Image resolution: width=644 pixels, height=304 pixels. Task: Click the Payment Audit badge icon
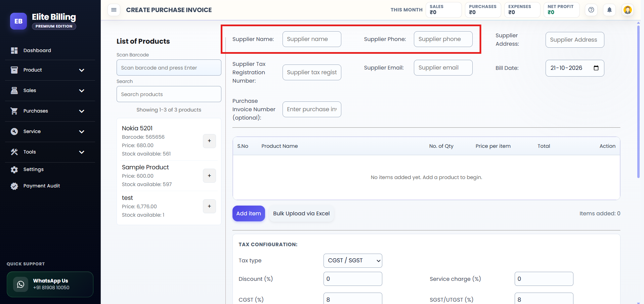(x=14, y=186)
